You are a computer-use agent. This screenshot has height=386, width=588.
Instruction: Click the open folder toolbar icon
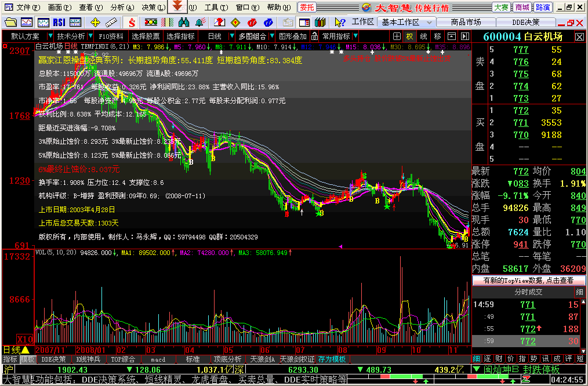(11, 22)
